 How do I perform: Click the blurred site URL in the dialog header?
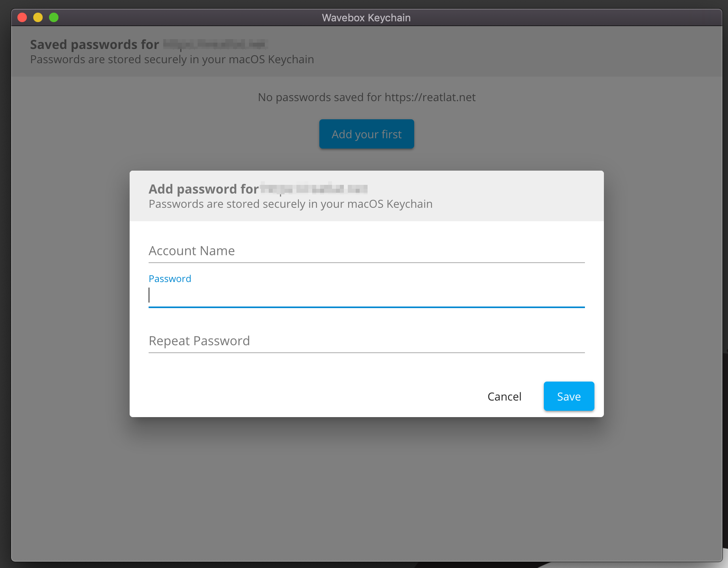click(x=313, y=189)
